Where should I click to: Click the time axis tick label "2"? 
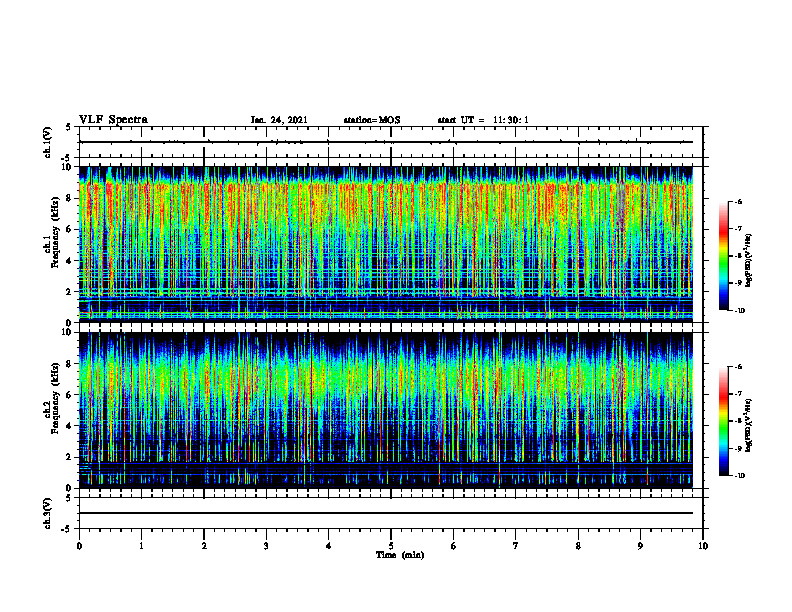tap(204, 546)
